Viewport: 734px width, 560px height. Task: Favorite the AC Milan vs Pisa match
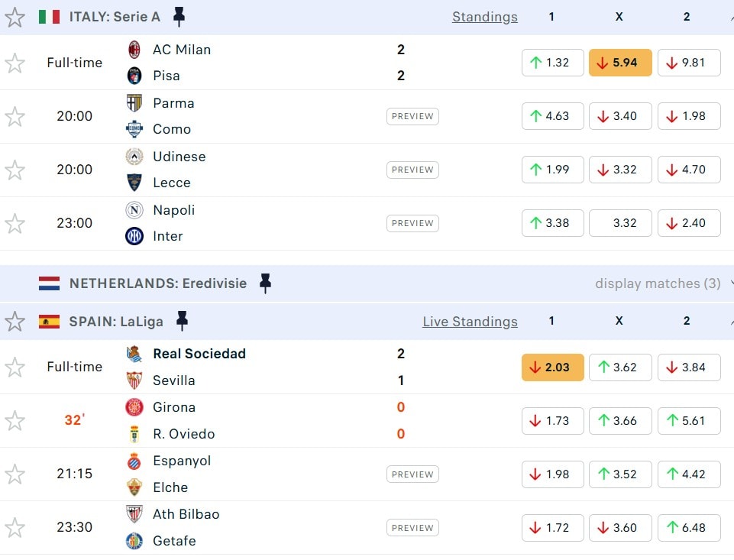(x=15, y=63)
